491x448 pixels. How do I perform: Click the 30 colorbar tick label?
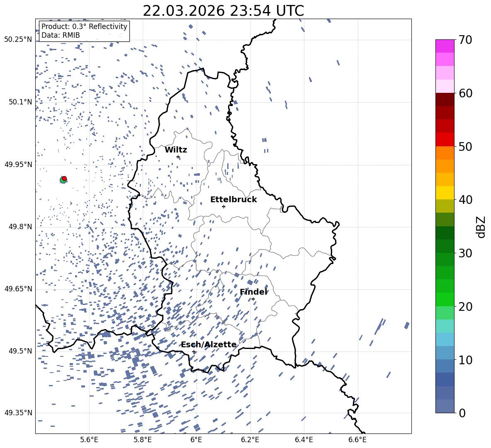465,253
